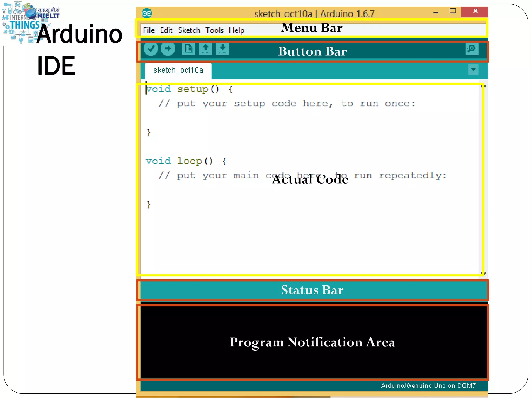The width and height of the screenshot is (532, 399).
Task: Open the Help menu
Action: 236,30
